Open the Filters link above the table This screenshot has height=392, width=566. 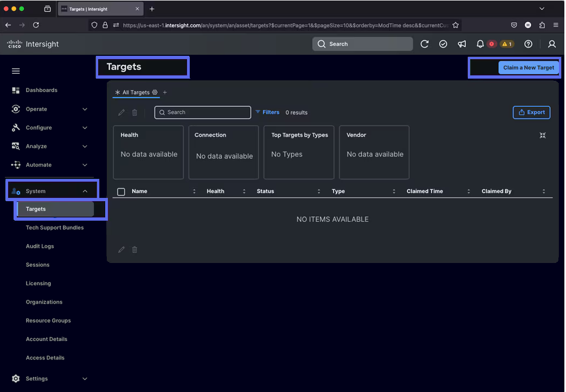pyautogui.click(x=271, y=112)
